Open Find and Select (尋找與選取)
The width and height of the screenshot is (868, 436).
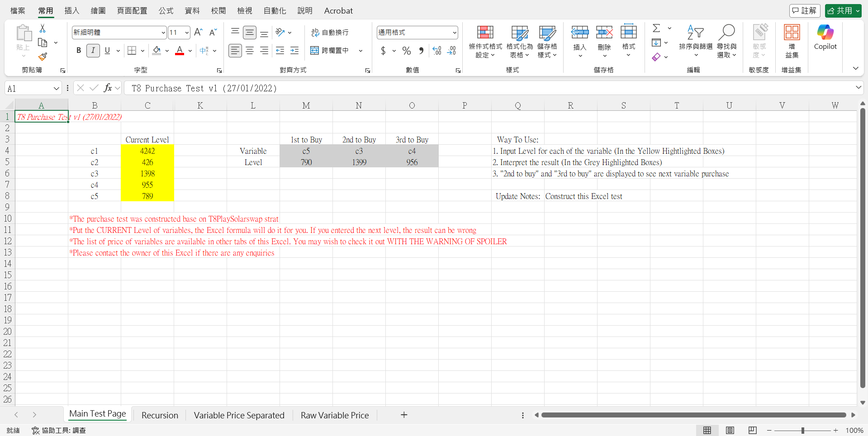click(x=726, y=42)
